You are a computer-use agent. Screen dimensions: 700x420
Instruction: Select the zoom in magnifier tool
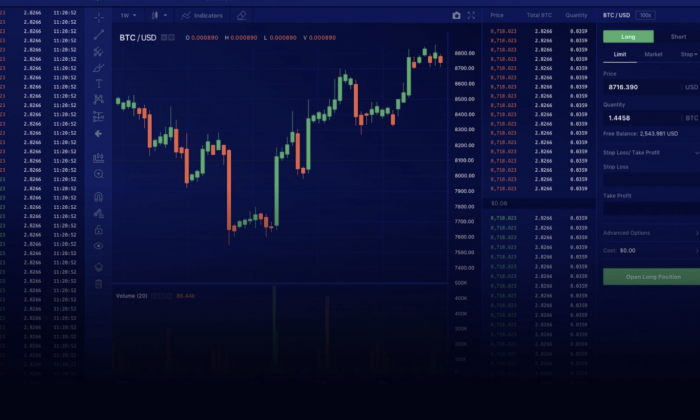click(99, 174)
